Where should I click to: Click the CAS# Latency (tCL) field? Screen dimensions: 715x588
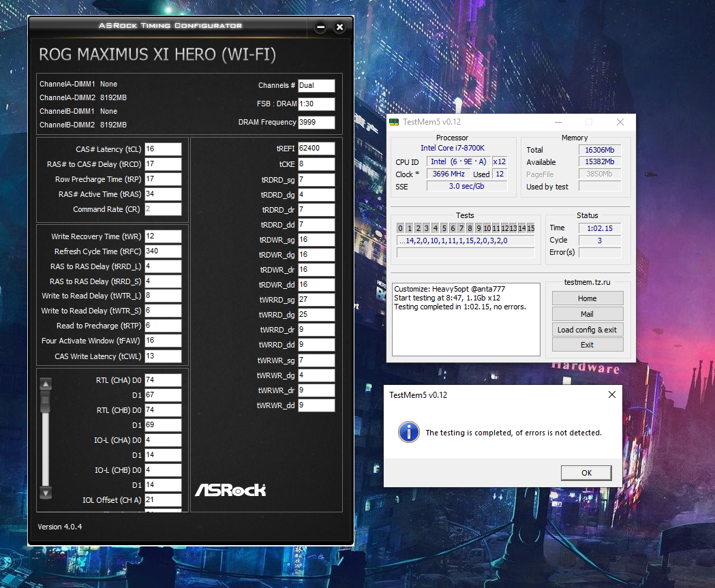click(164, 149)
